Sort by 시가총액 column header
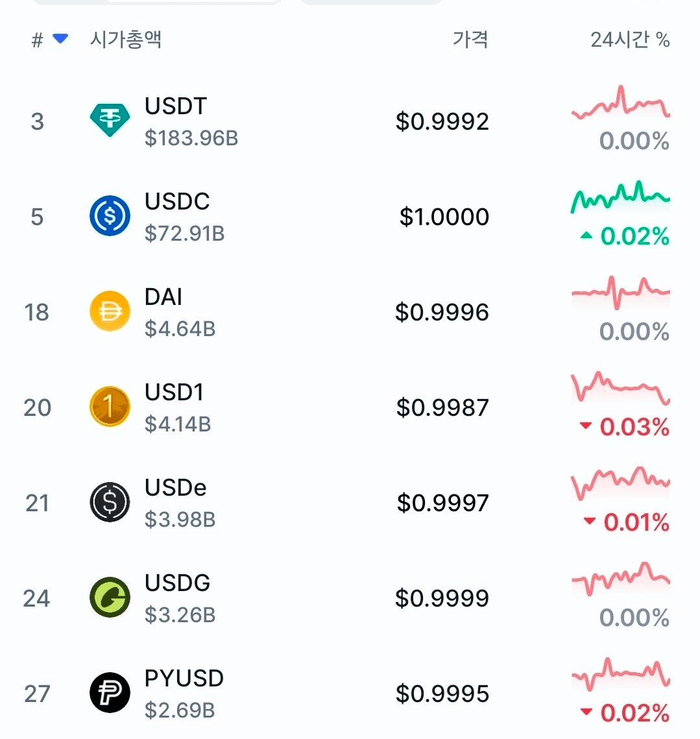 pyautogui.click(x=126, y=39)
